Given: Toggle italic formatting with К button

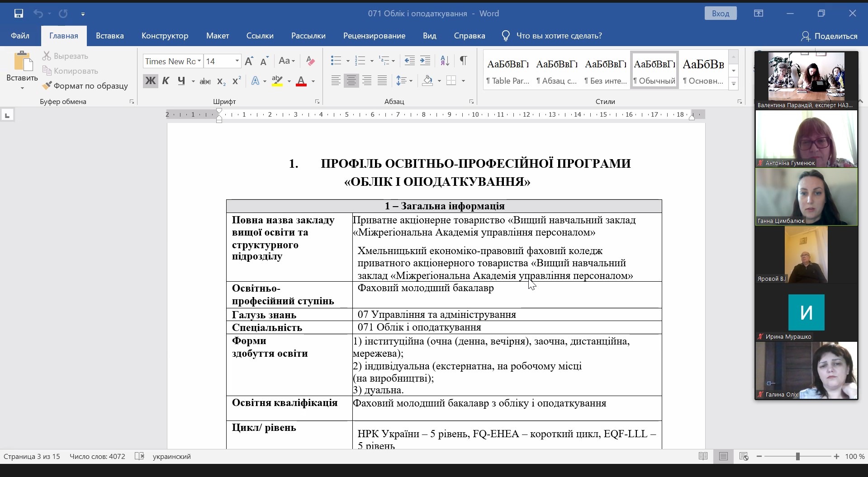Looking at the screenshot, I should (x=166, y=81).
